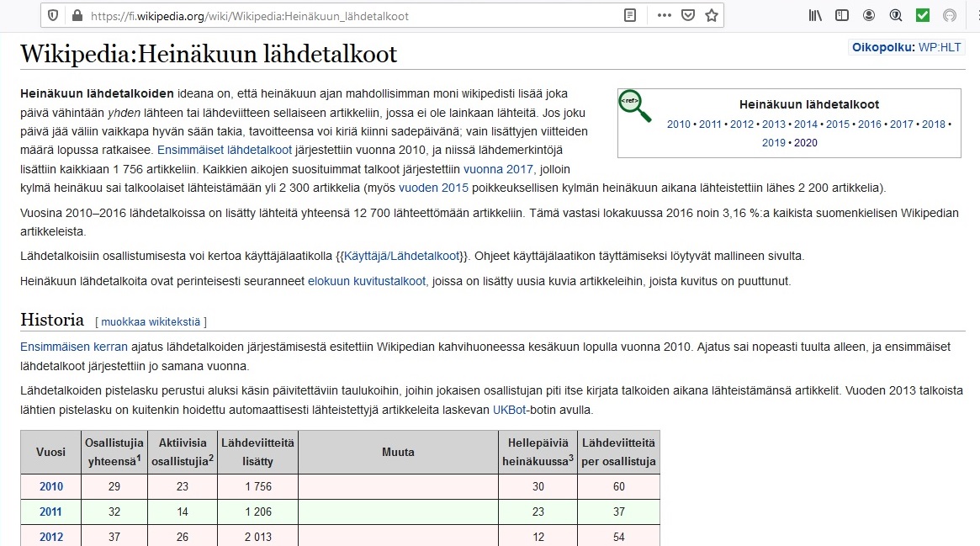Click the '1 756' cell in 2010 row

pyautogui.click(x=257, y=486)
